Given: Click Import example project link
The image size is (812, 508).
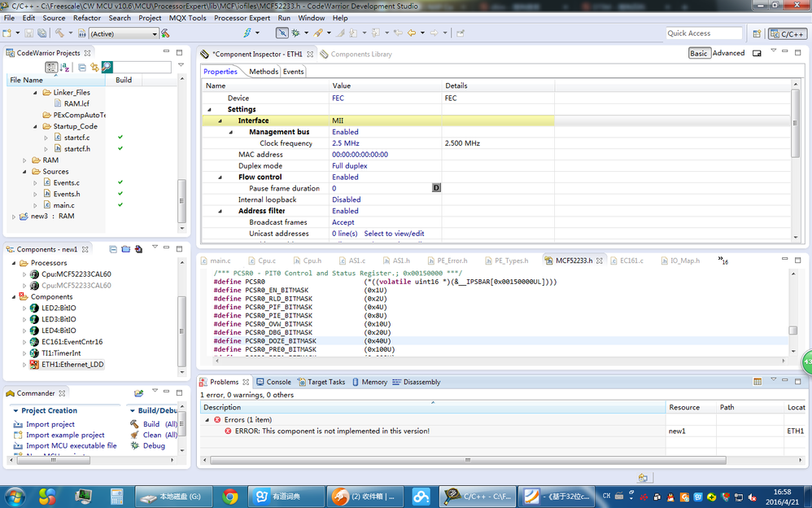Looking at the screenshot, I should coord(65,435).
